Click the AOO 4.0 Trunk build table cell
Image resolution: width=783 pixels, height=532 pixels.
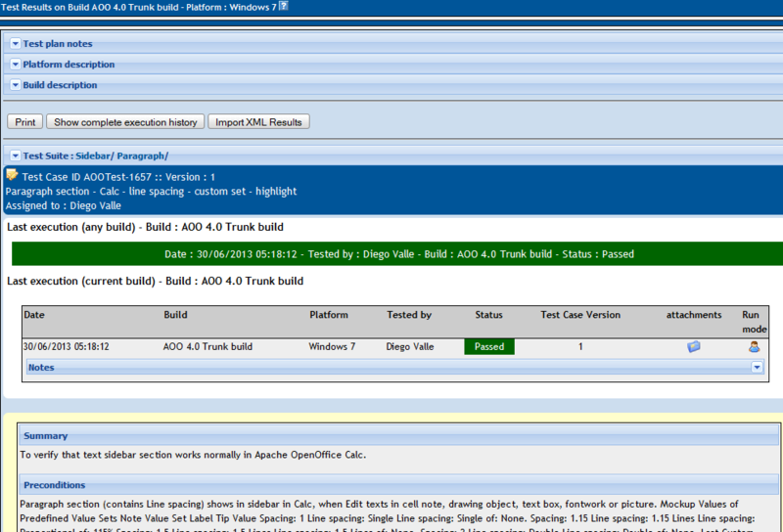coord(207,346)
